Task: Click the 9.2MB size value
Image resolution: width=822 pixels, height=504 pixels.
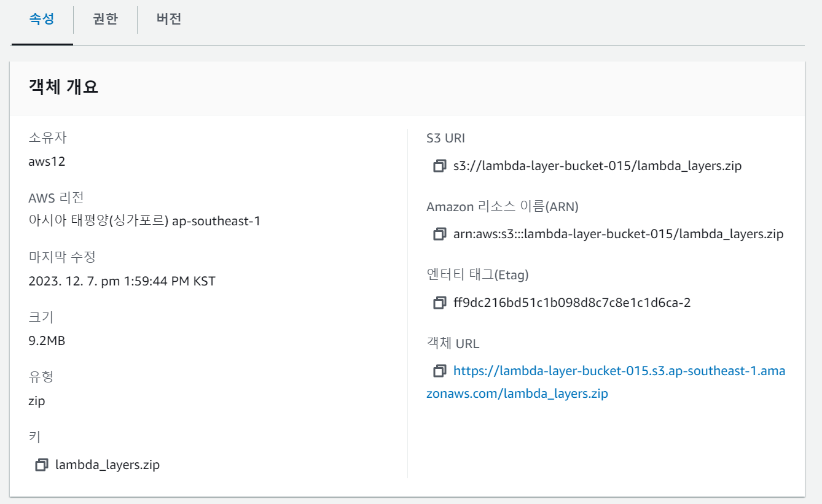Action: pyautogui.click(x=47, y=341)
